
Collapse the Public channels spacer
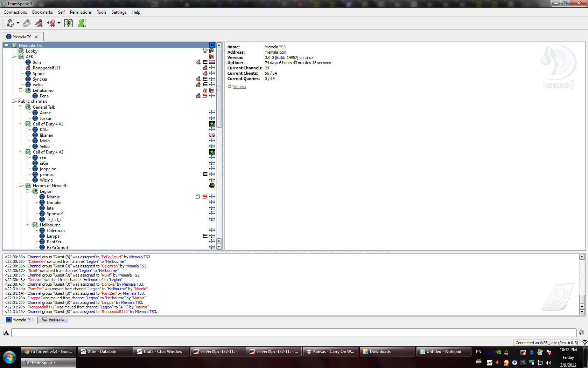(14, 101)
